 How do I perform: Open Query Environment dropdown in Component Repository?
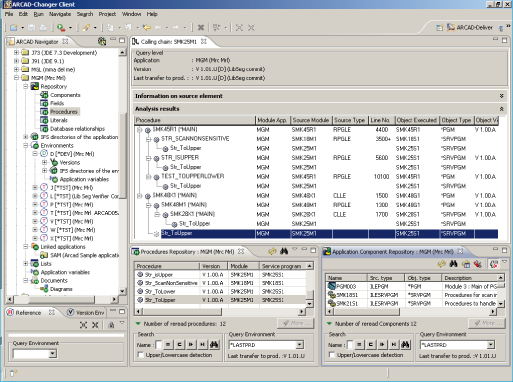pos(490,345)
